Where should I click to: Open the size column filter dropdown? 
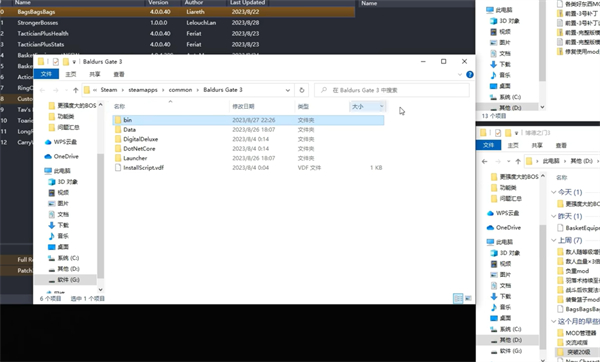(381, 106)
